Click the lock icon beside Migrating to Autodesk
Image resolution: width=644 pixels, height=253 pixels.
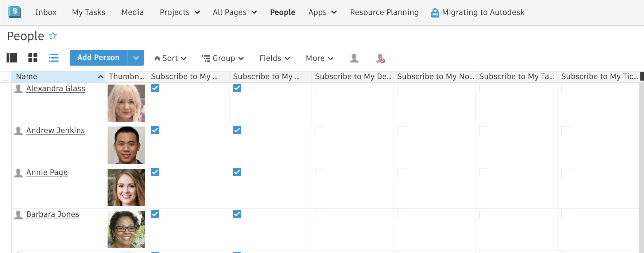(x=435, y=13)
